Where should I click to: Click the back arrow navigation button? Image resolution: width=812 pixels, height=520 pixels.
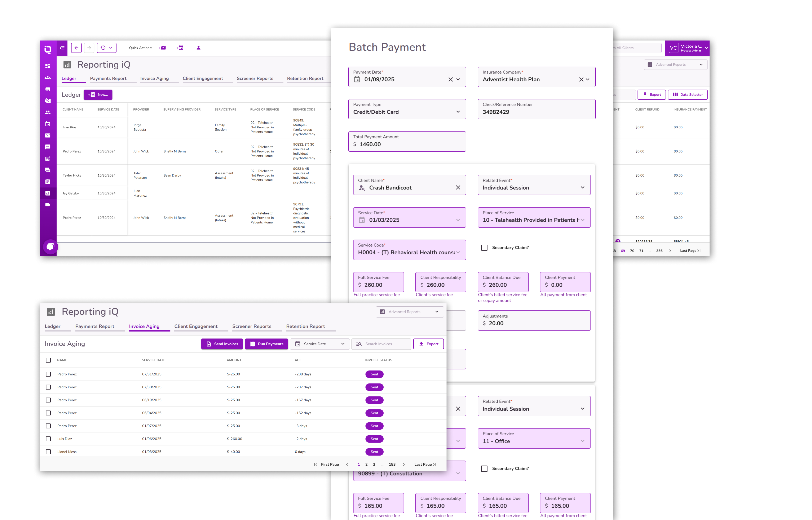pos(76,48)
